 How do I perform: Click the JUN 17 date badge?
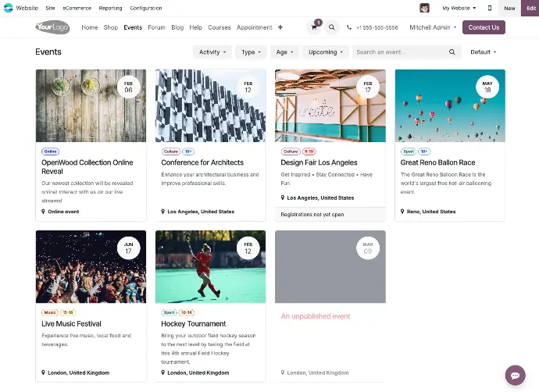[x=128, y=248]
